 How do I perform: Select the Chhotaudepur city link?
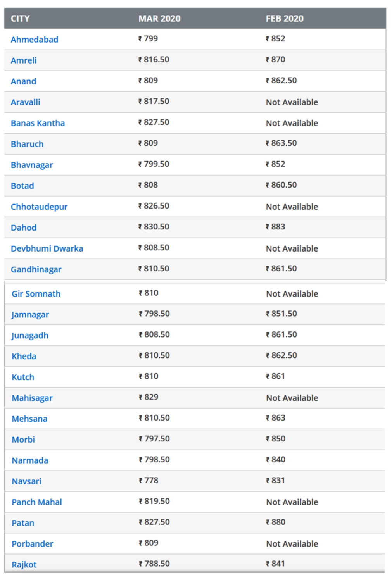click(39, 207)
